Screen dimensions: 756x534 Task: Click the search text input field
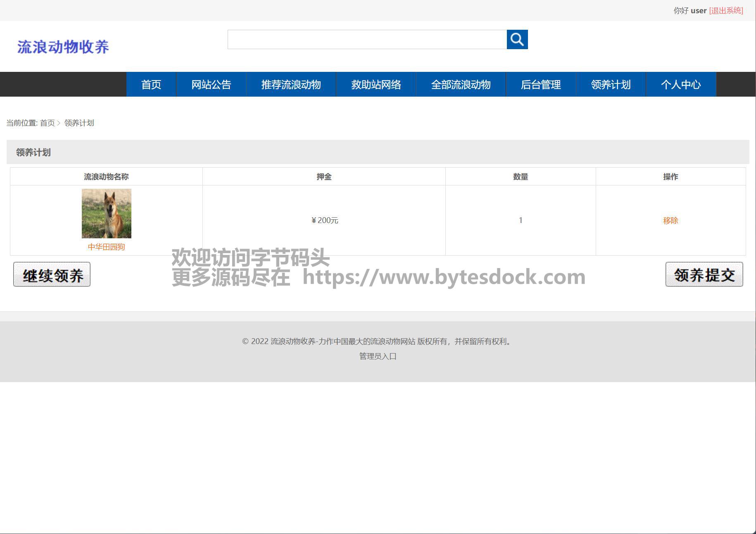[367, 40]
